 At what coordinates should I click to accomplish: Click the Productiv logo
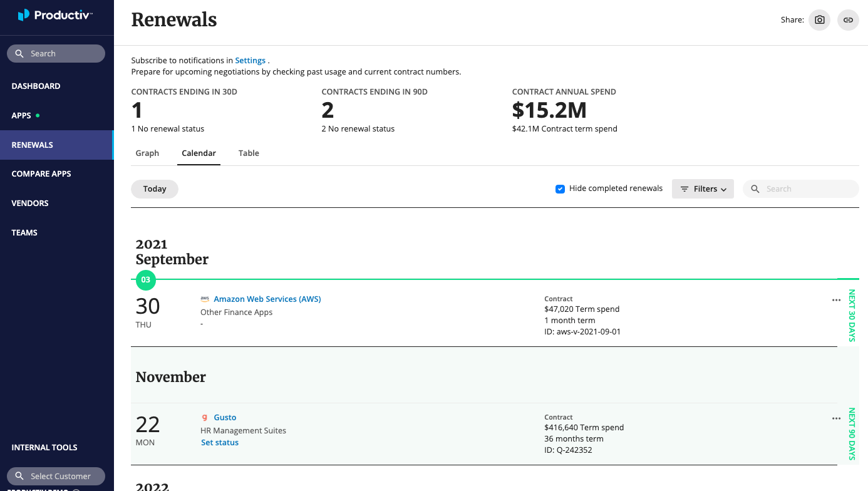click(55, 15)
